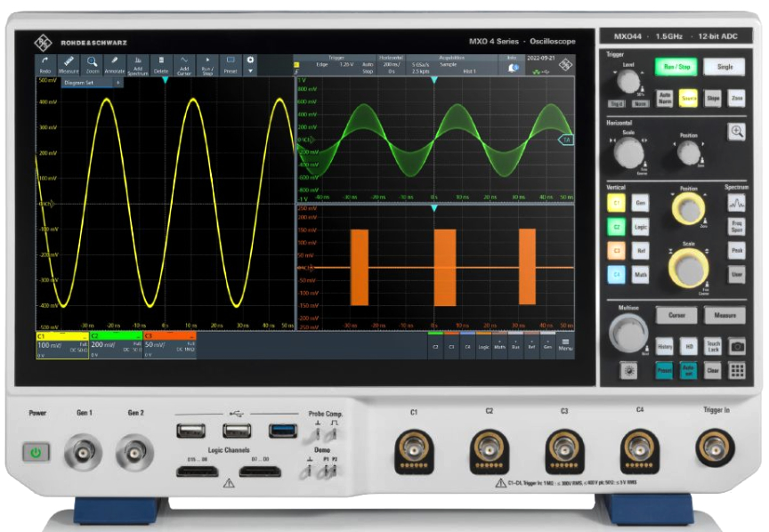The width and height of the screenshot is (769, 532).
Task: Click the Multiuse rotary knob
Action: (x=628, y=333)
